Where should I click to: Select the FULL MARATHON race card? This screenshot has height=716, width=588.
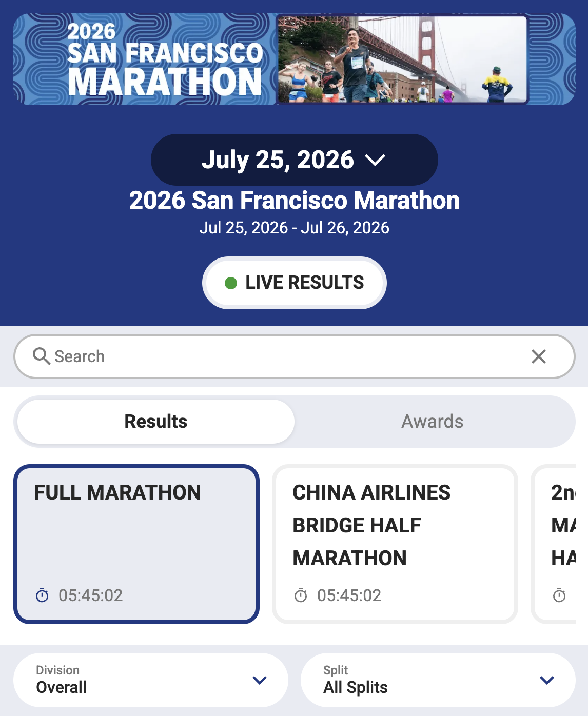(136, 544)
